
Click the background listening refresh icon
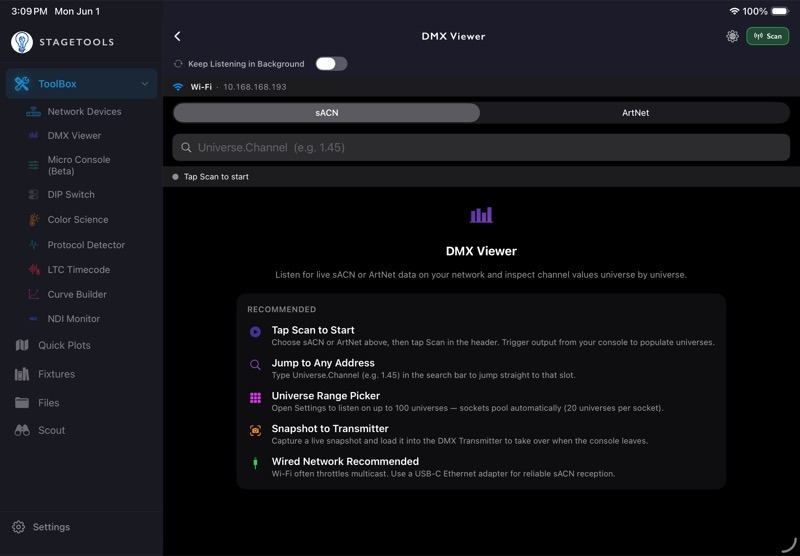click(178, 64)
